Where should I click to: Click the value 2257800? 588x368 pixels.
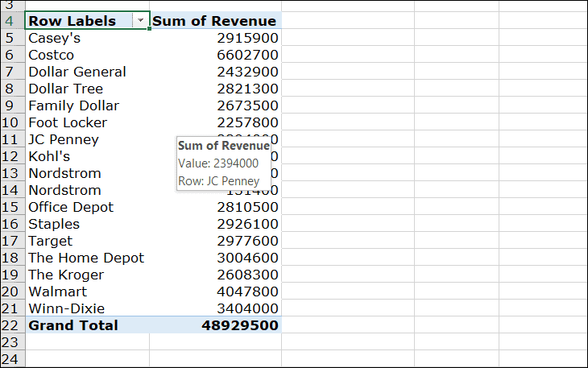[247, 122]
